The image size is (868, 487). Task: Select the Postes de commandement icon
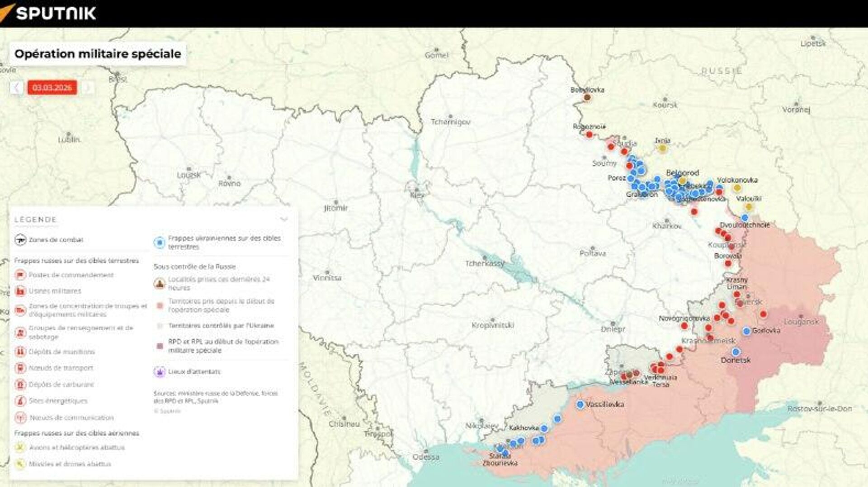pos(20,275)
